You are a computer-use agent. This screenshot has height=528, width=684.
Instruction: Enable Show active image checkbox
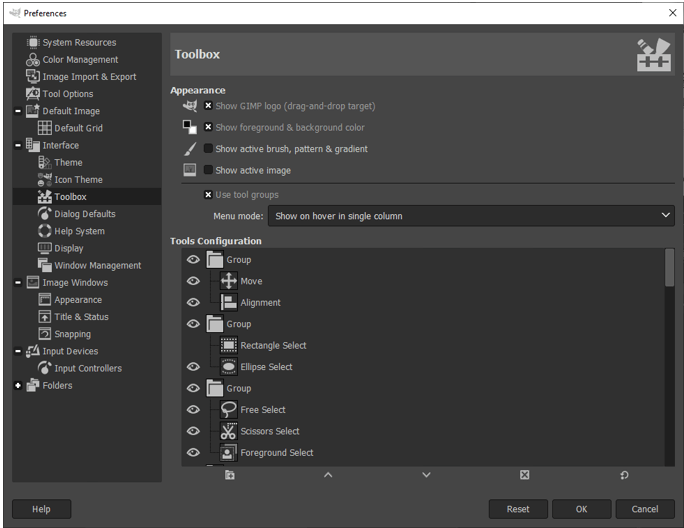209,170
